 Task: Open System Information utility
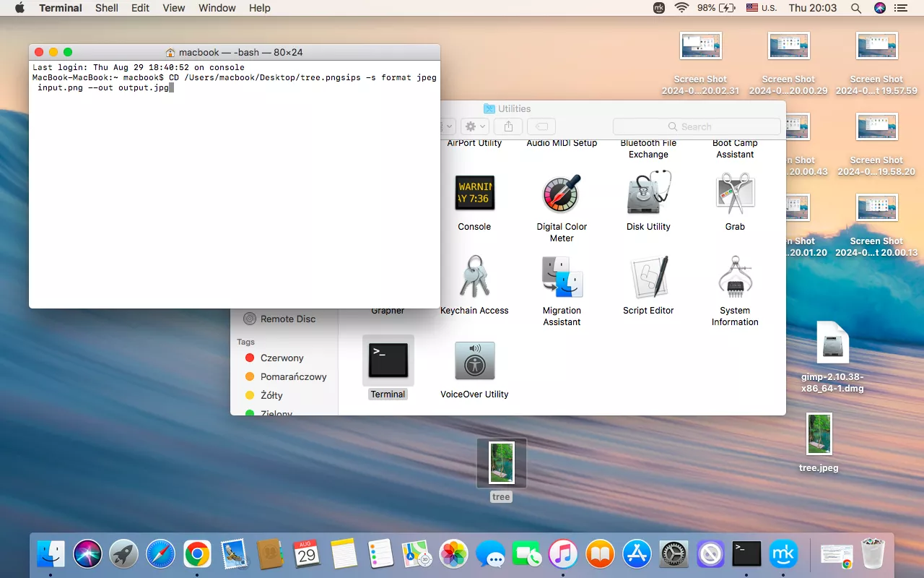[735, 277]
